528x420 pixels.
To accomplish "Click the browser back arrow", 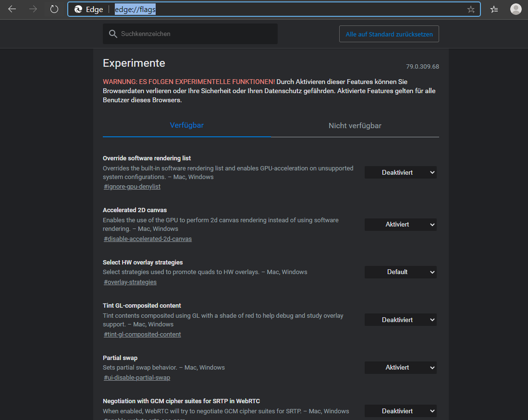I will 12,9.
